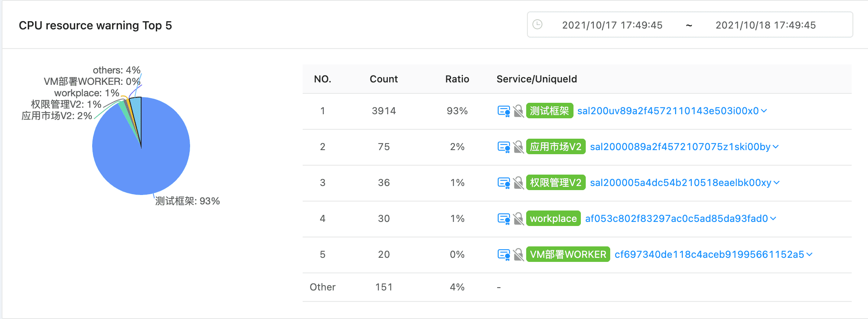
Task: Click the green 应用市场V2 tag
Action: point(556,147)
